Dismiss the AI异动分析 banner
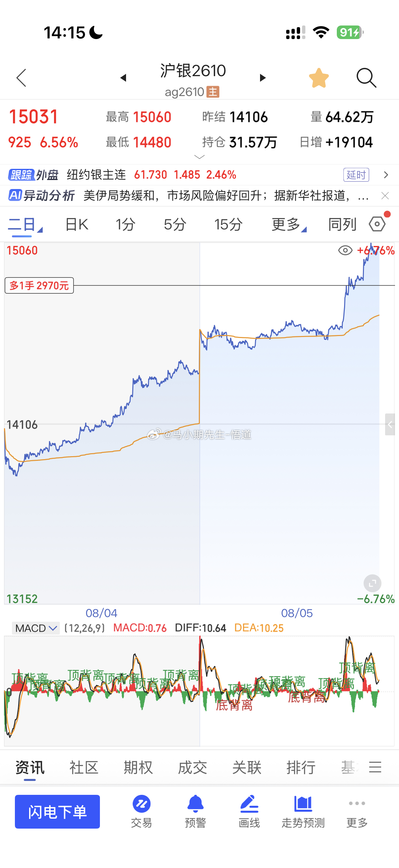The height and width of the screenshot is (868, 399). coord(385,196)
